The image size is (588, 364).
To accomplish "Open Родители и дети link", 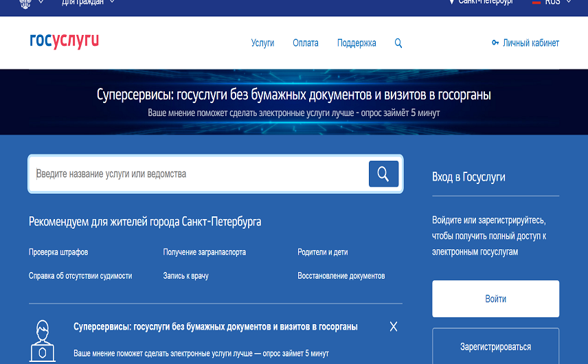I will (x=322, y=252).
